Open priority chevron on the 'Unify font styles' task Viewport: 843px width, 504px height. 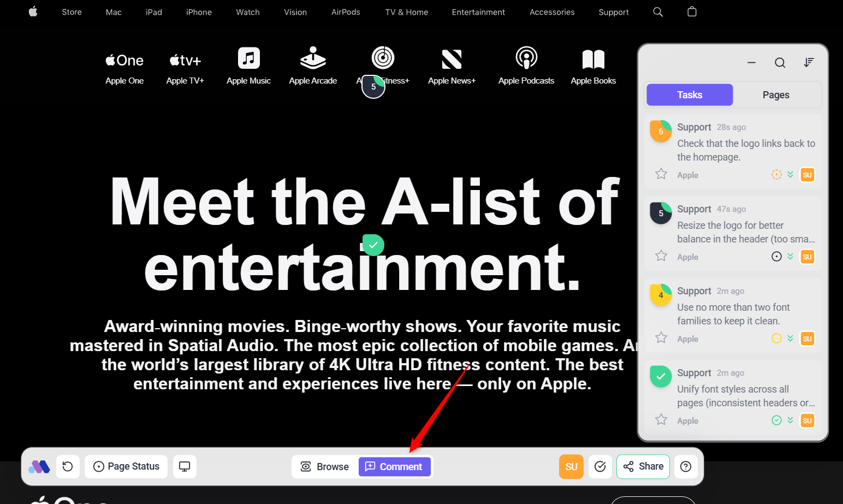tap(790, 420)
